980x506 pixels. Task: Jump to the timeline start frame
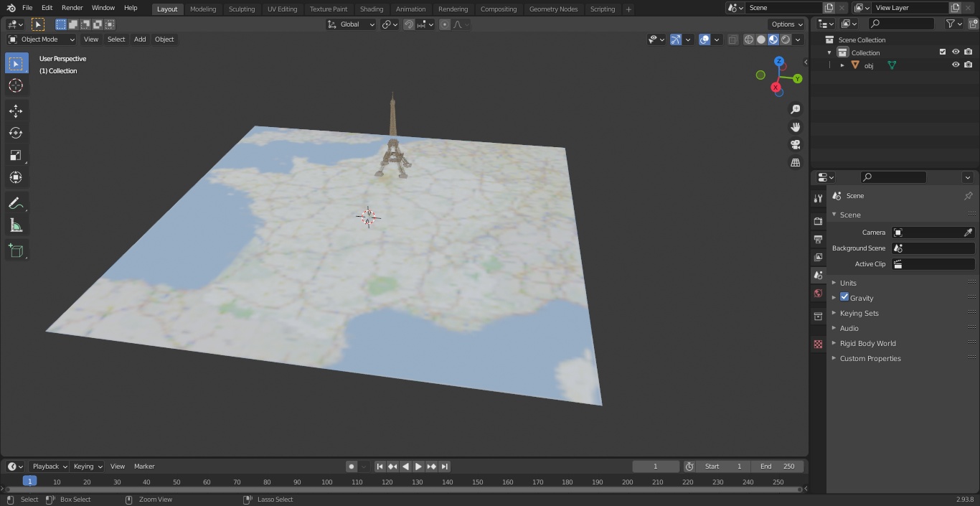pos(380,467)
